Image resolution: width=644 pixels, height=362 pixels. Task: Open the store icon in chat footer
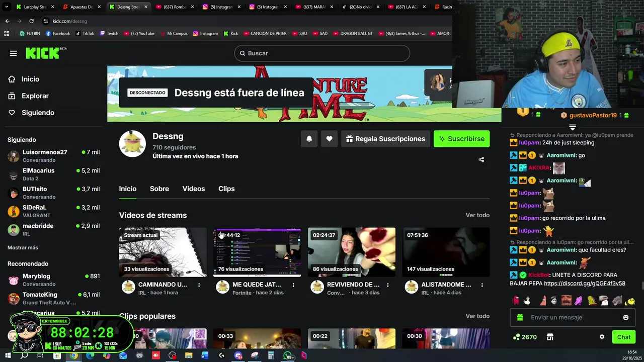550,337
